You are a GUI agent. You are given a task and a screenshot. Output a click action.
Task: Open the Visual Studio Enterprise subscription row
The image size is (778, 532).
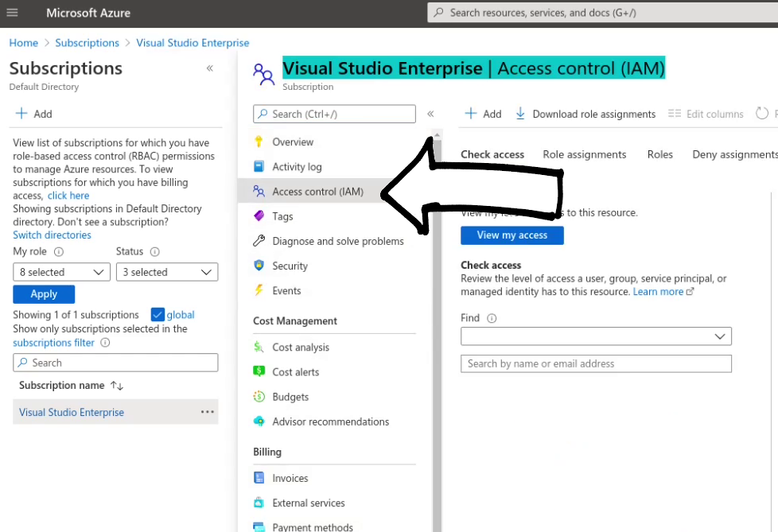click(x=115, y=412)
